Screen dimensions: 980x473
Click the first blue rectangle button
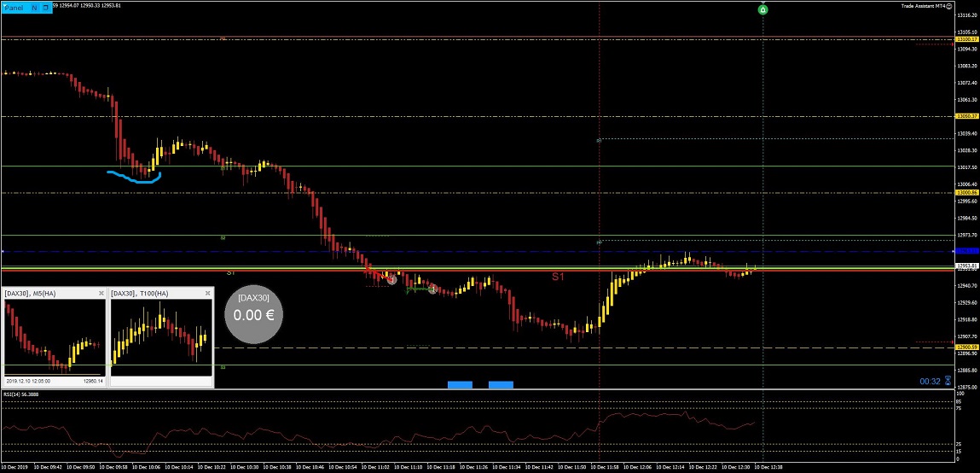coord(460,385)
